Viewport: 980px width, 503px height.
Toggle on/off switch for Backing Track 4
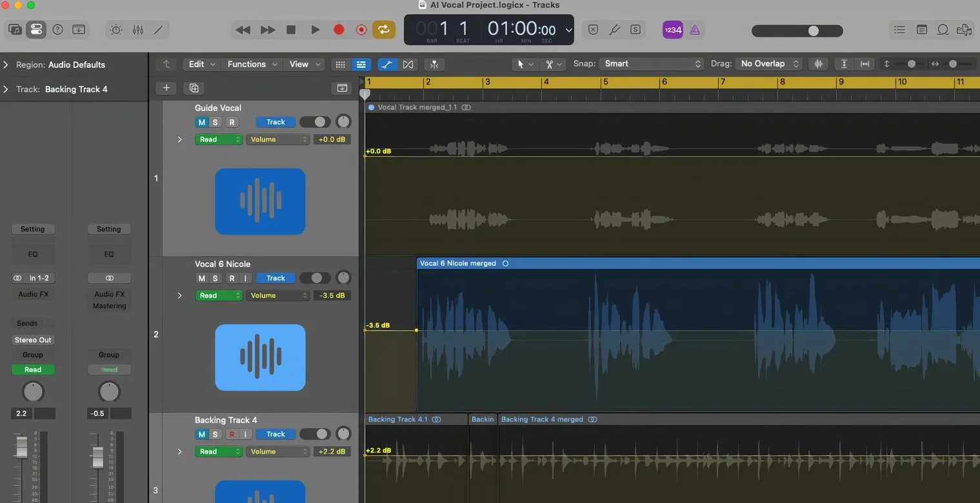pos(315,435)
